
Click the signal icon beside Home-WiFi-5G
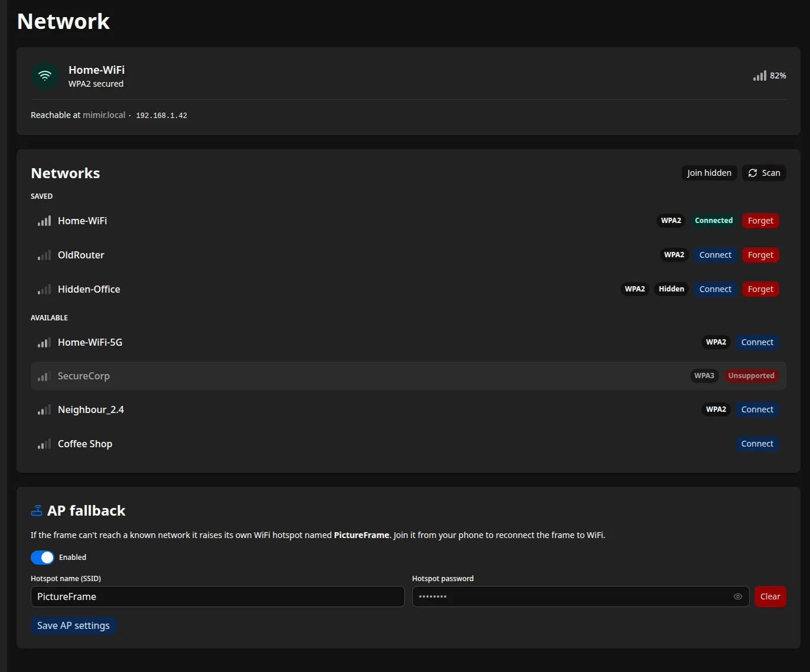(x=44, y=343)
